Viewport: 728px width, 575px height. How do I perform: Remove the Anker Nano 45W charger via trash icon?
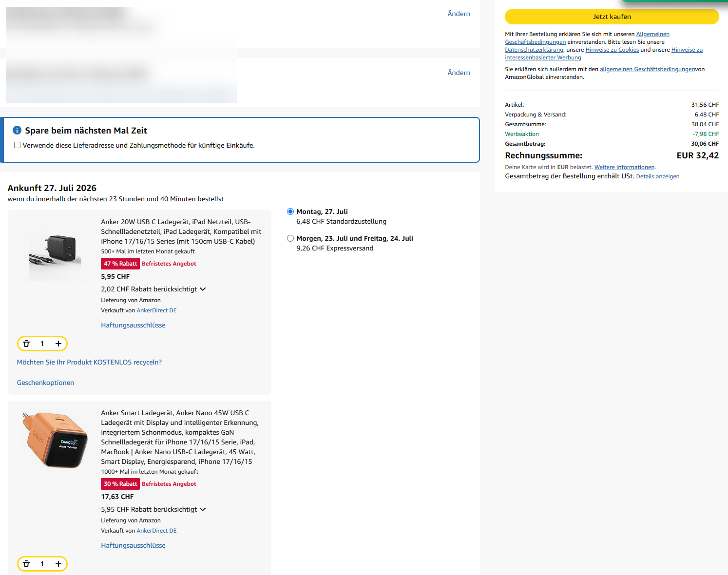(26, 564)
